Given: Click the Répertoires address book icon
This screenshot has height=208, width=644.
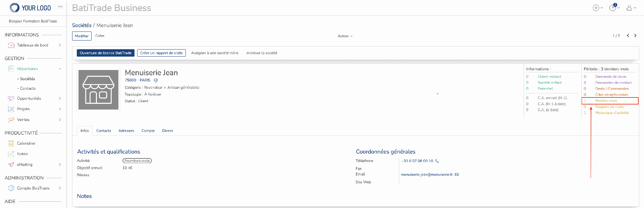Looking at the screenshot, I should click(11, 69).
